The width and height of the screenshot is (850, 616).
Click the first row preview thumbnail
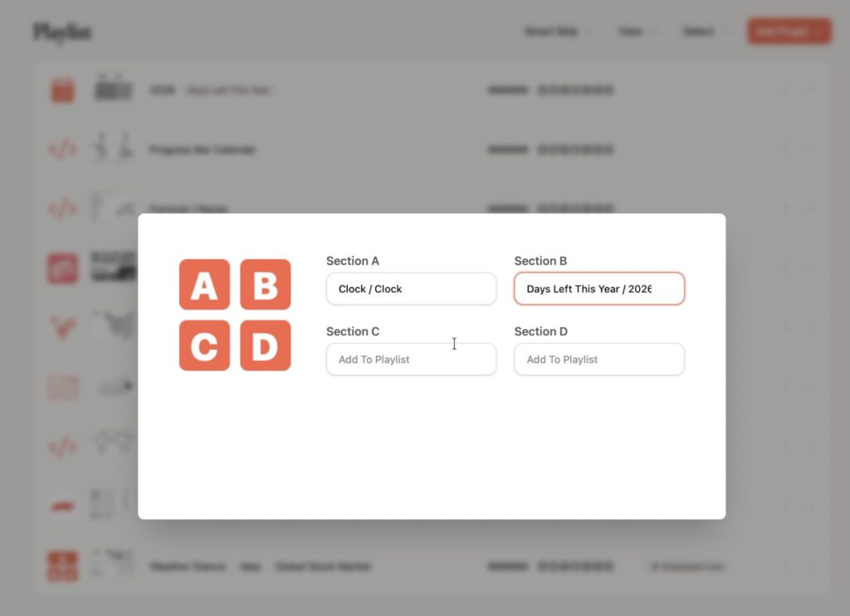coord(113,88)
